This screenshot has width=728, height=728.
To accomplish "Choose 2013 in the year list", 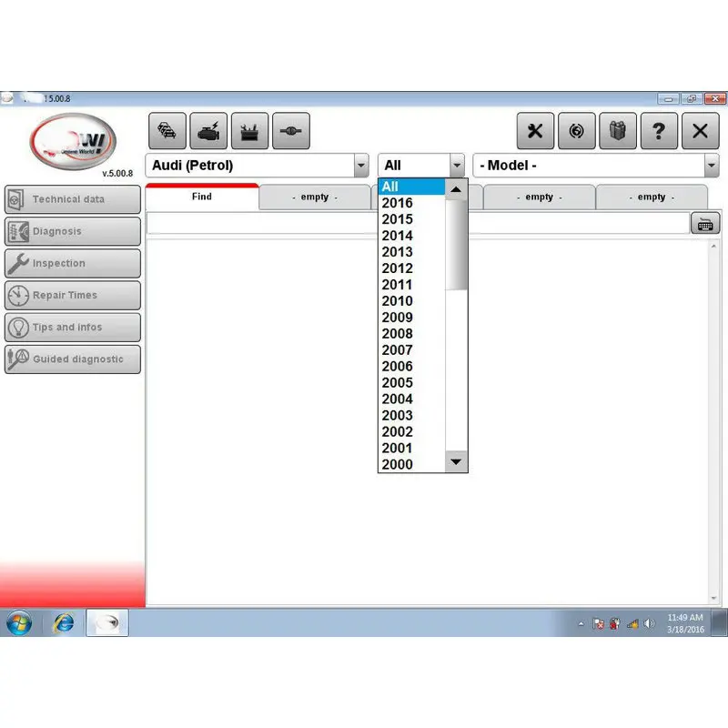I will (412, 252).
